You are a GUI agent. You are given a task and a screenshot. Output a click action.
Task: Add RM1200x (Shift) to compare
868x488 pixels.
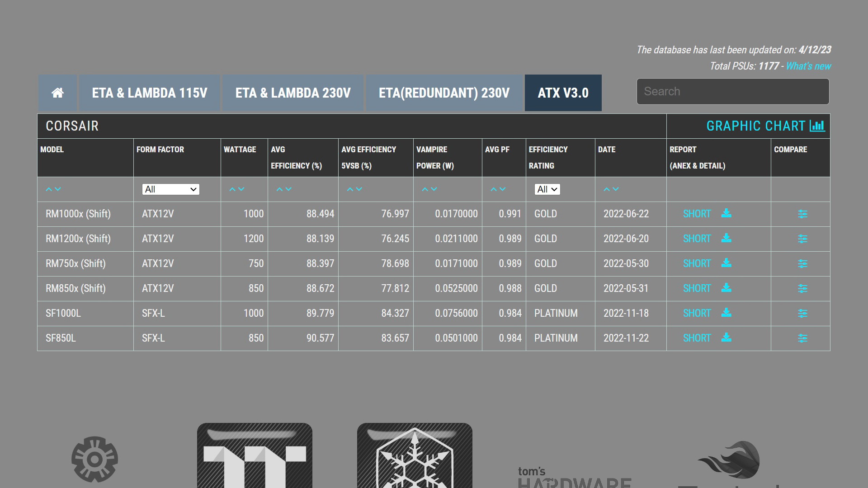[x=802, y=239]
